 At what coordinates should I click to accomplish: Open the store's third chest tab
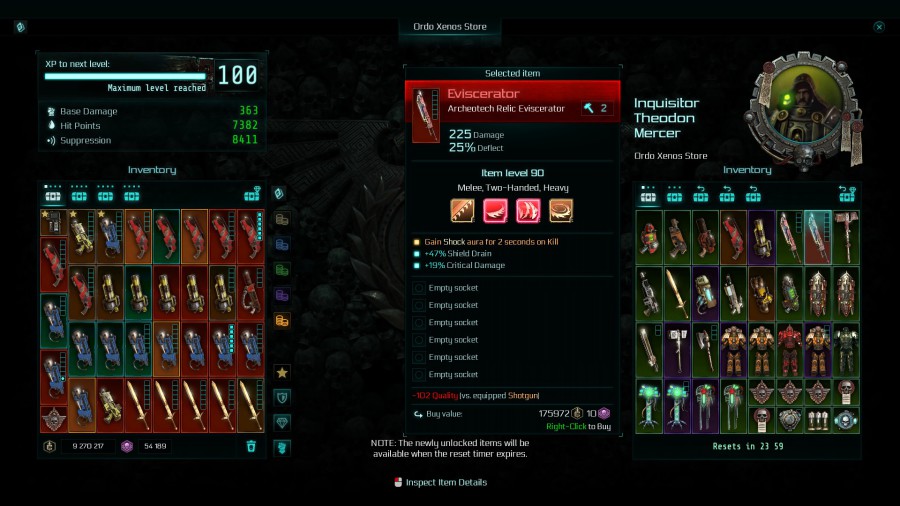pos(700,194)
